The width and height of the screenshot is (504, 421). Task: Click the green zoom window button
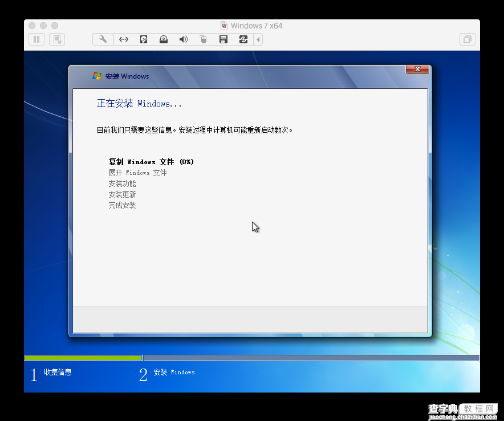[55, 26]
